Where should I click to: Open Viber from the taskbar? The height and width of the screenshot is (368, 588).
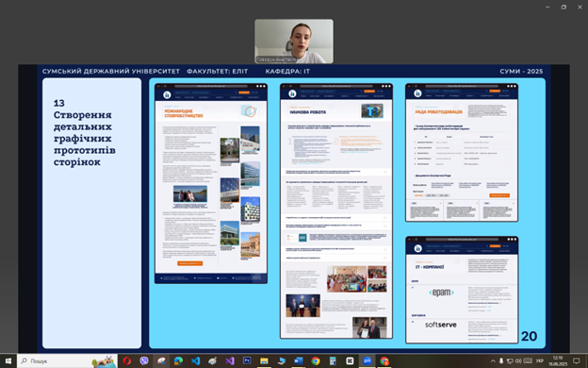point(144,361)
